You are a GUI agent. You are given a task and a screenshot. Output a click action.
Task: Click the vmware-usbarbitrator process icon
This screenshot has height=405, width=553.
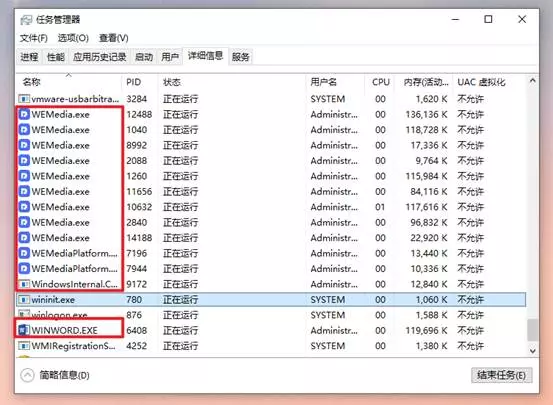pos(24,99)
